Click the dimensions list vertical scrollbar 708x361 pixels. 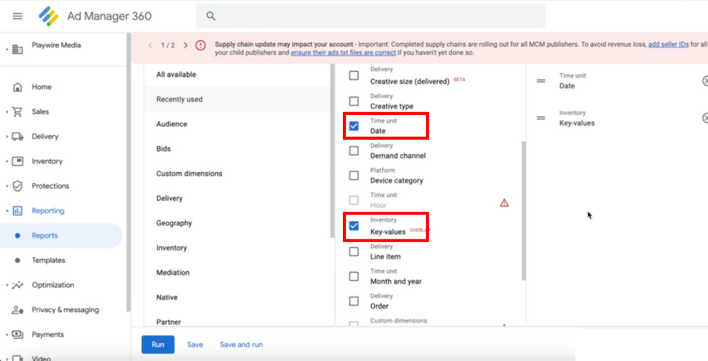pyautogui.click(x=524, y=210)
